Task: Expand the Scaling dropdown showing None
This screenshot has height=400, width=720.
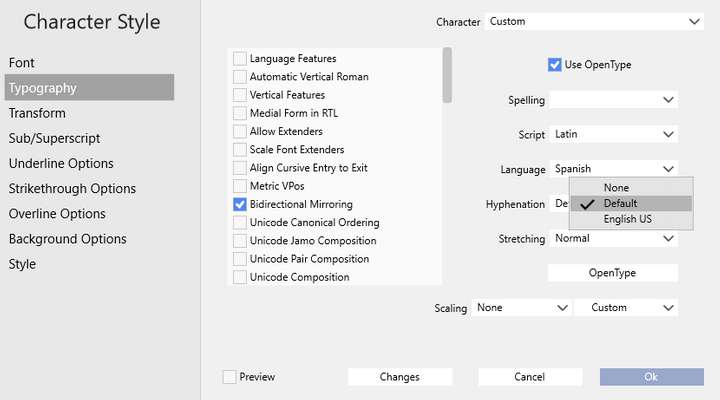Action: coord(521,308)
